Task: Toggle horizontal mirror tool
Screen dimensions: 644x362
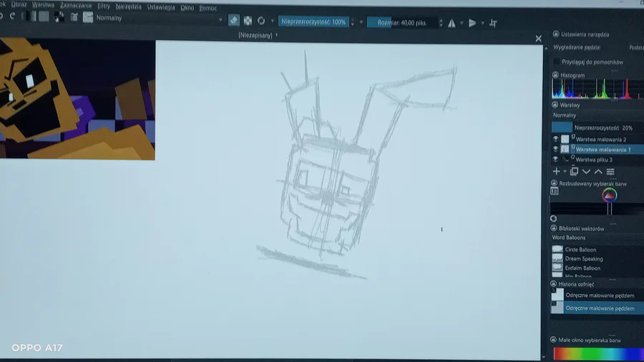Action: 452,23
